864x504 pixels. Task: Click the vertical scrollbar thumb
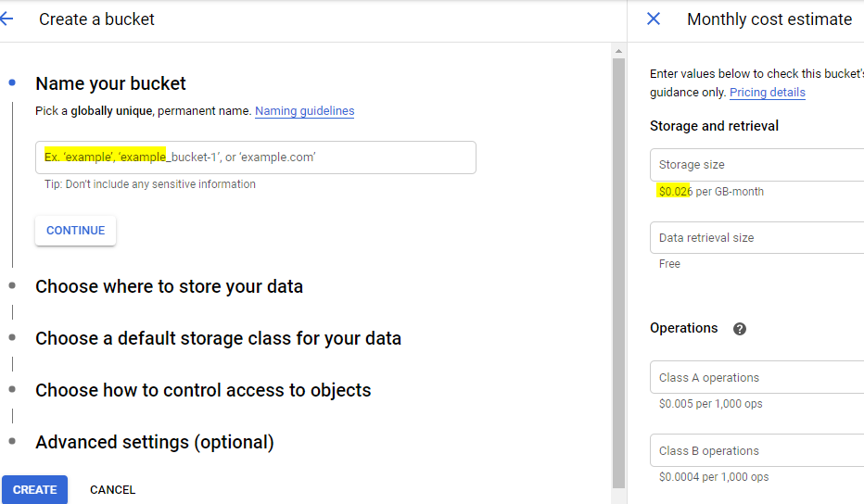tap(618, 272)
